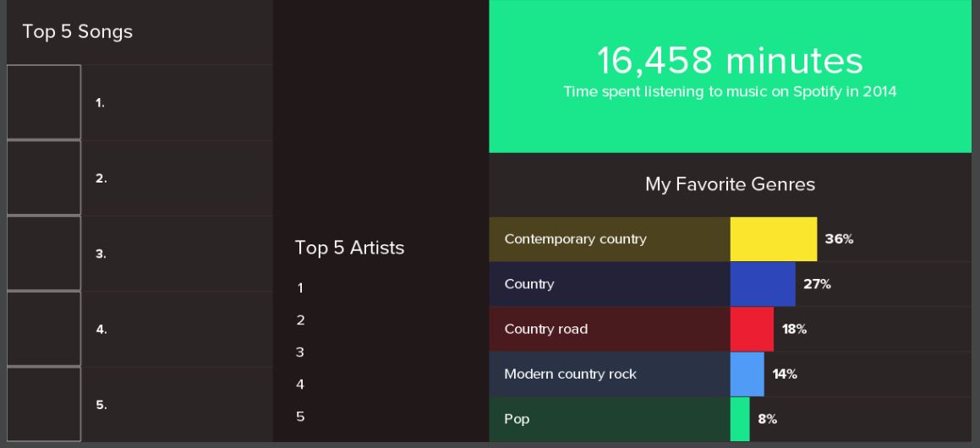Image resolution: width=980 pixels, height=448 pixels.
Task: Click the green Pop bar
Action: point(739,418)
